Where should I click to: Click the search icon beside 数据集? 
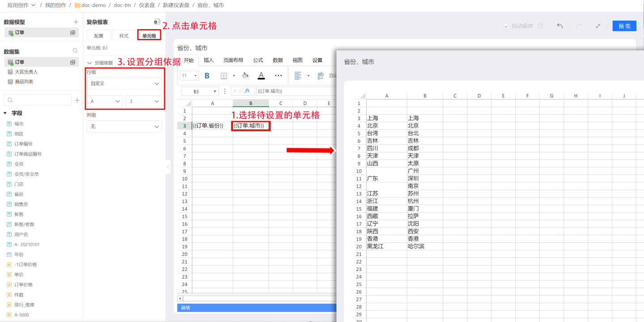click(75, 51)
